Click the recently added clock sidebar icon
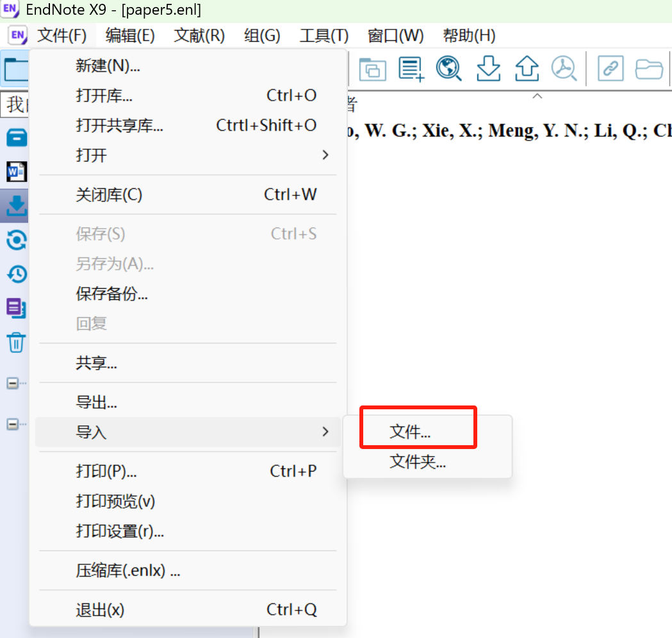 (17, 274)
